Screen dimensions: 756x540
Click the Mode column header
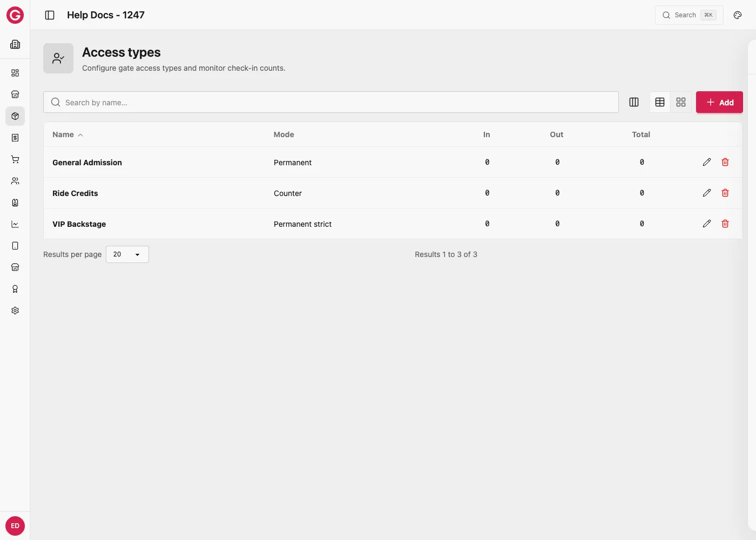(x=284, y=134)
